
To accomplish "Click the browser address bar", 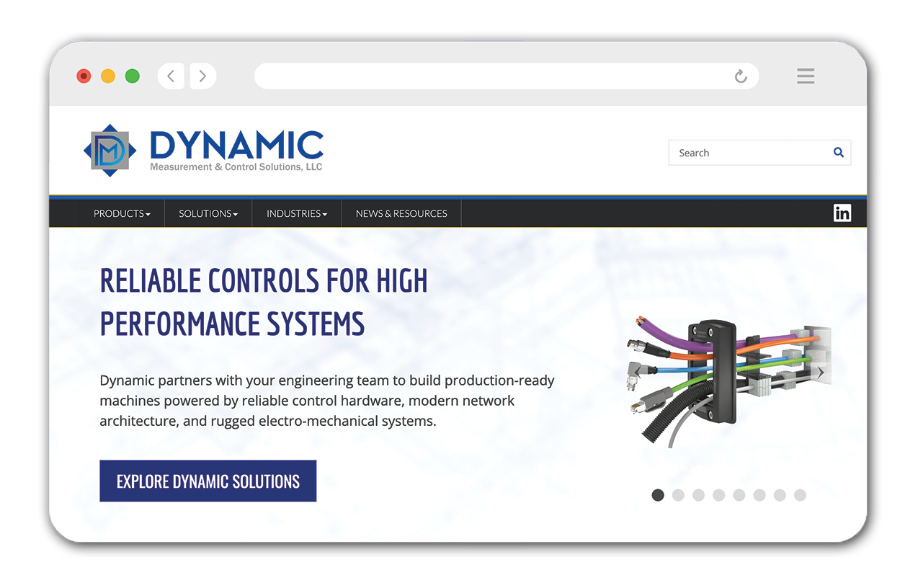I will pyautogui.click(x=507, y=76).
